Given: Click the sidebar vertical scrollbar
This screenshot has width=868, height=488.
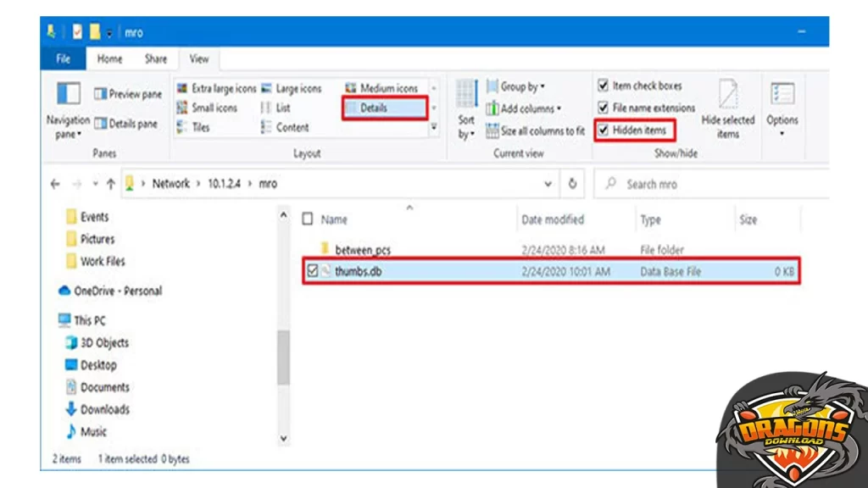Looking at the screenshot, I should 284,356.
